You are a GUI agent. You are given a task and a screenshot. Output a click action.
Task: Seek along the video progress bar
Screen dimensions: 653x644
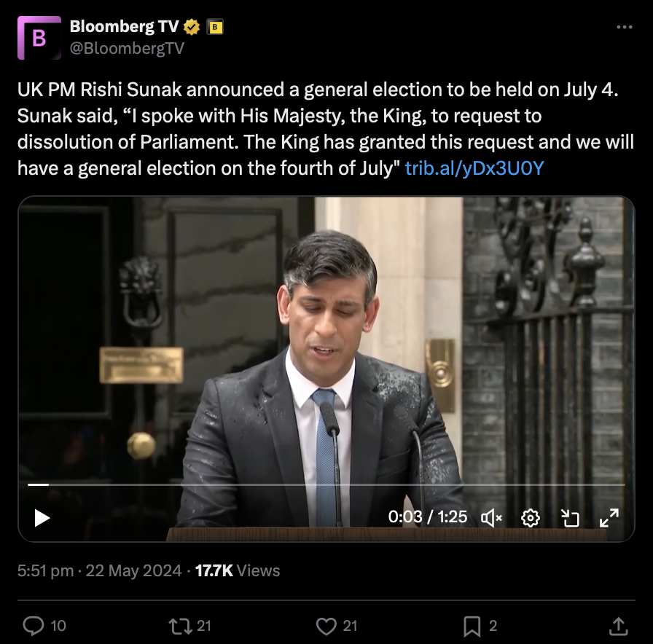point(326,484)
